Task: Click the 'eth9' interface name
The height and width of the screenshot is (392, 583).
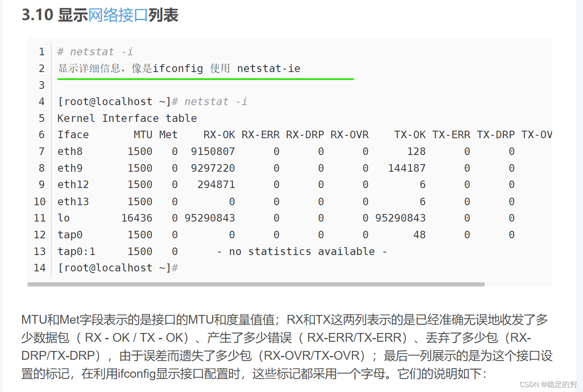Action: click(70, 168)
